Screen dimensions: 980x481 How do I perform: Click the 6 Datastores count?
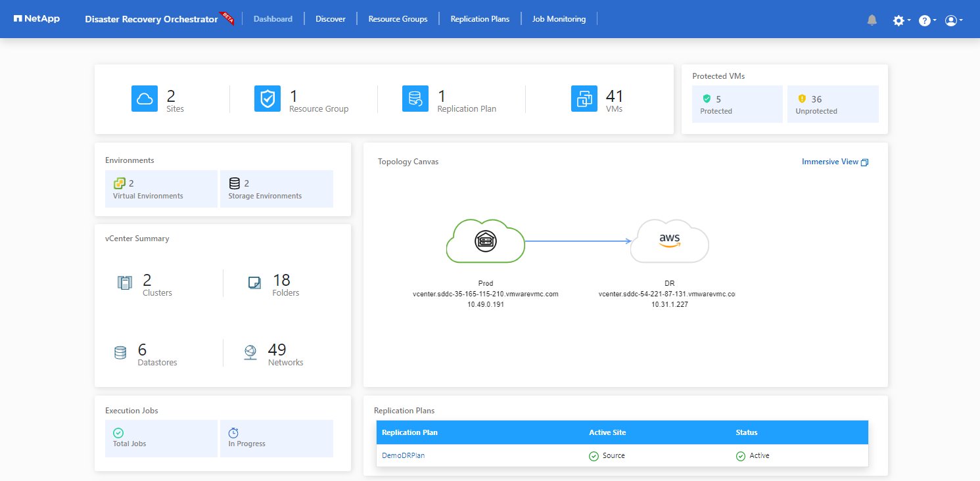click(x=143, y=350)
